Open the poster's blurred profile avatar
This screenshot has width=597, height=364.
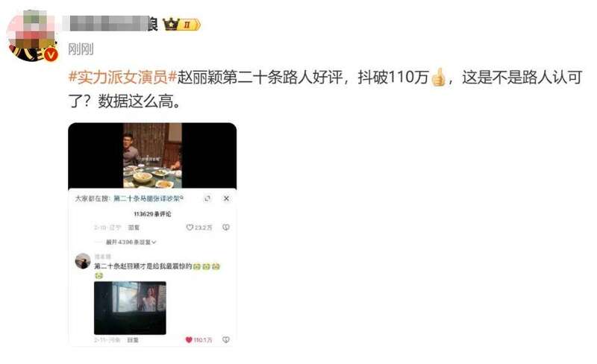point(32,35)
